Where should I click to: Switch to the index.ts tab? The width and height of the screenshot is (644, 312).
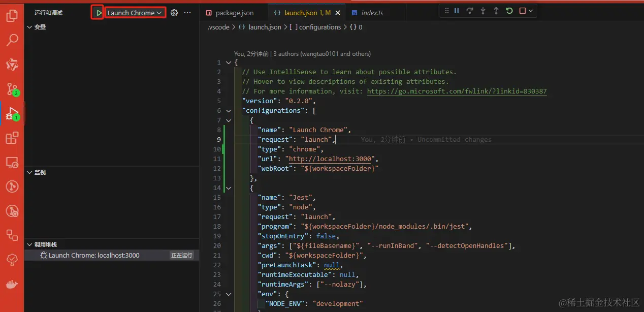pyautogui.click(x=372, y=13)
